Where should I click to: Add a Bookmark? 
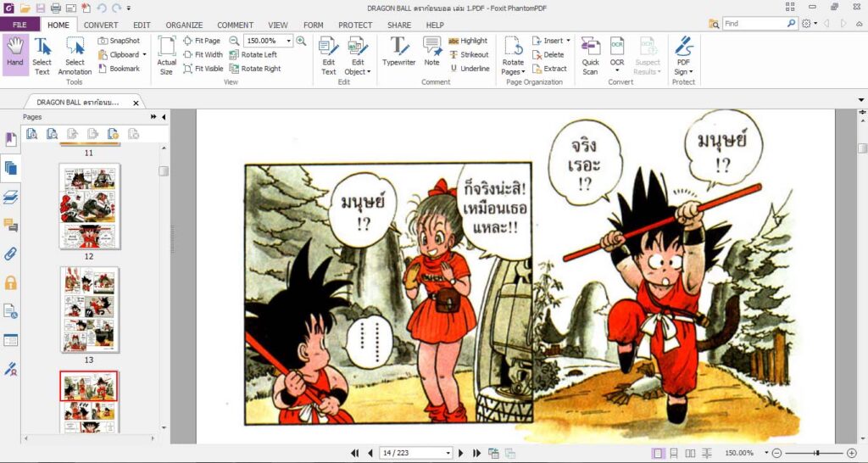[119, 69]
